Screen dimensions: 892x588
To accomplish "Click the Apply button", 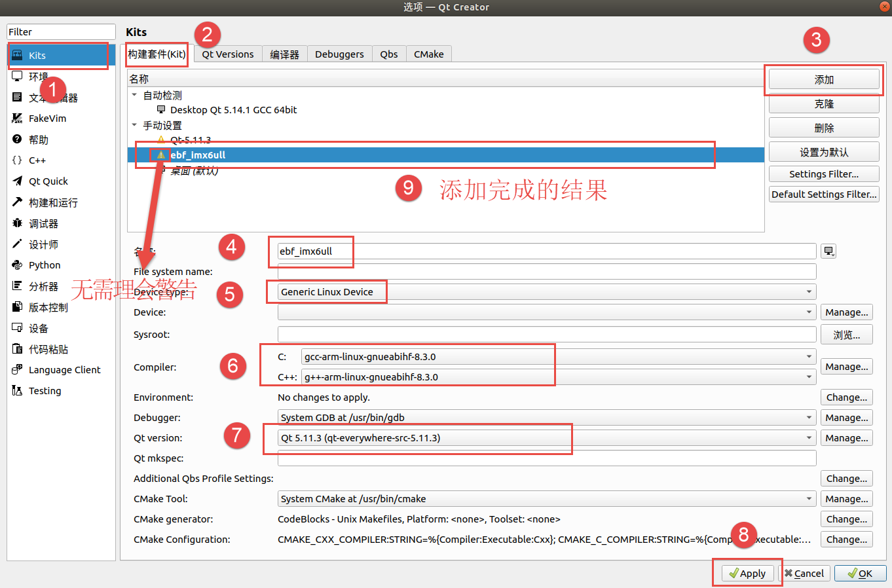I will [x=747, y=574].
